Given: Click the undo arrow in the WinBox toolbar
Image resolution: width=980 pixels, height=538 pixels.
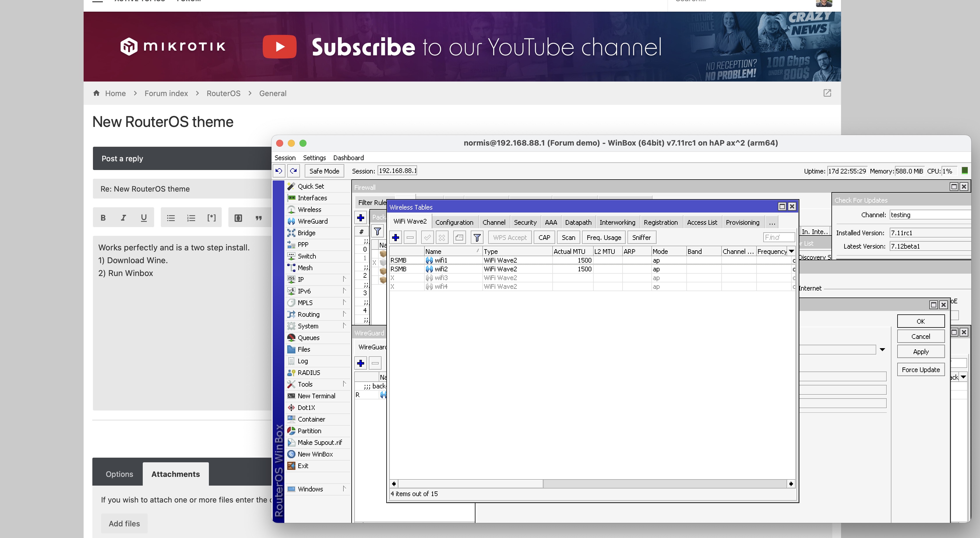Looking at the screenshot, I should click(x=279, y=170).
